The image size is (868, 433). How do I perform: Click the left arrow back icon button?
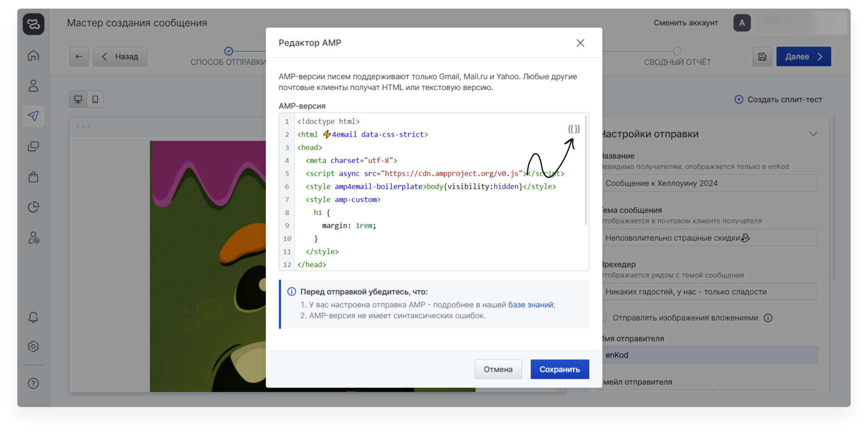[79, 56]
